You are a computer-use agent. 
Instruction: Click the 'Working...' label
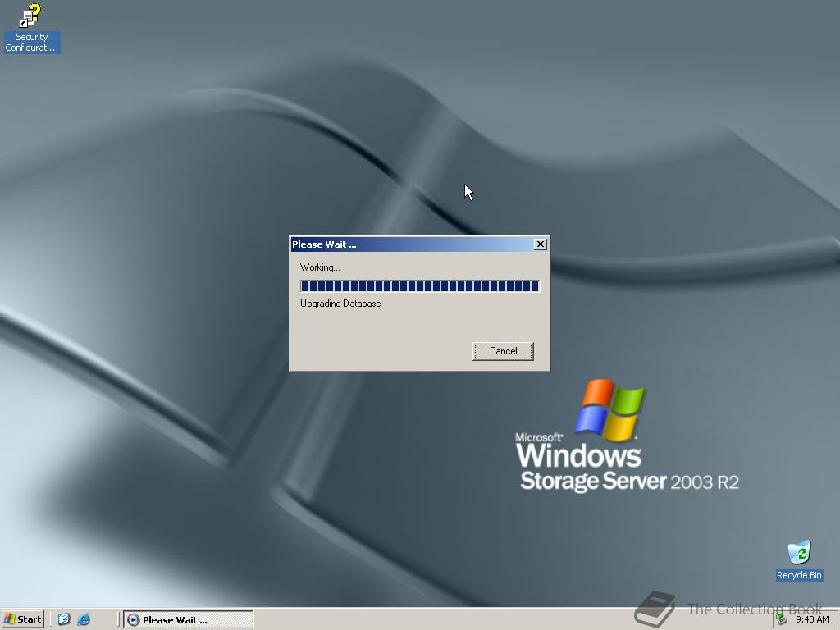point(320,267)
